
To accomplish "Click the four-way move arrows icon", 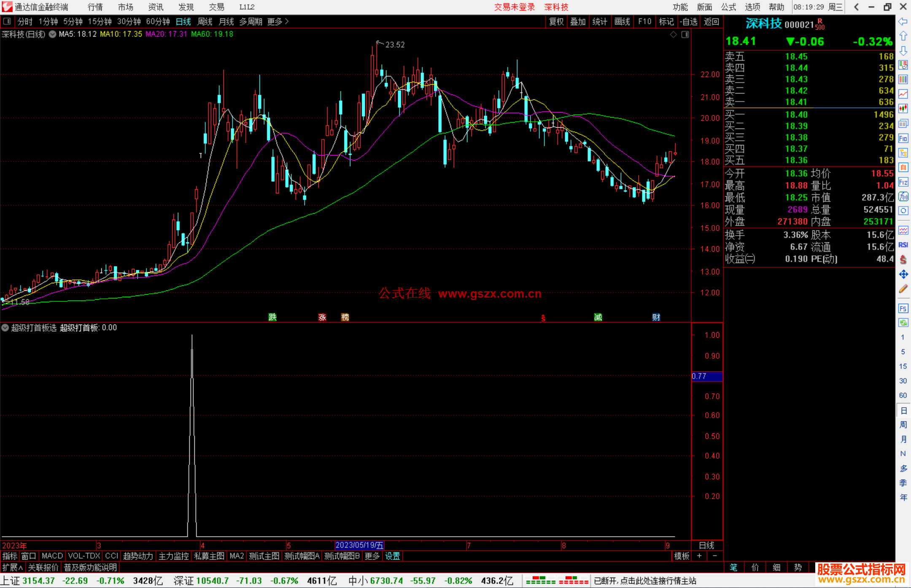I will [x=903, y=274].
